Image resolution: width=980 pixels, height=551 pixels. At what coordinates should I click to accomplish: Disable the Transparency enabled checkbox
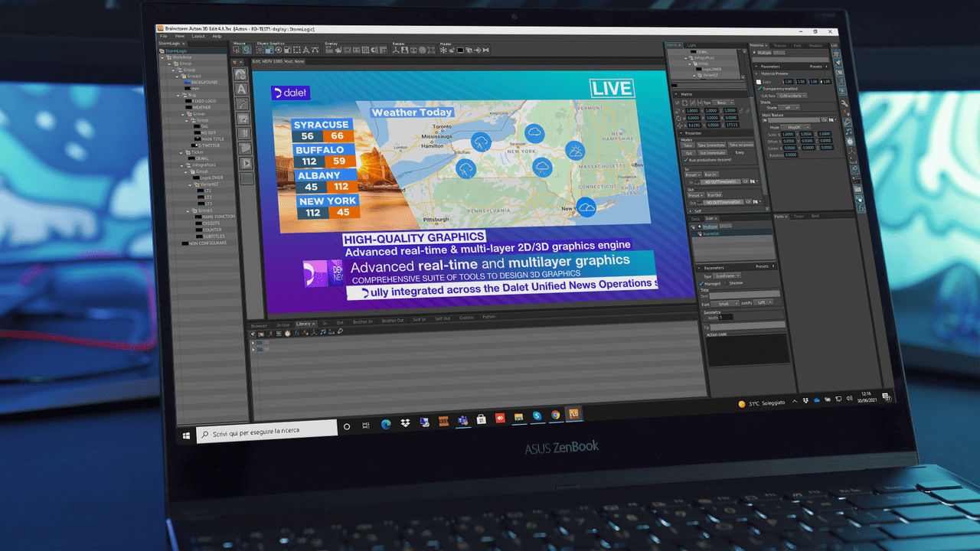[759, 89]
